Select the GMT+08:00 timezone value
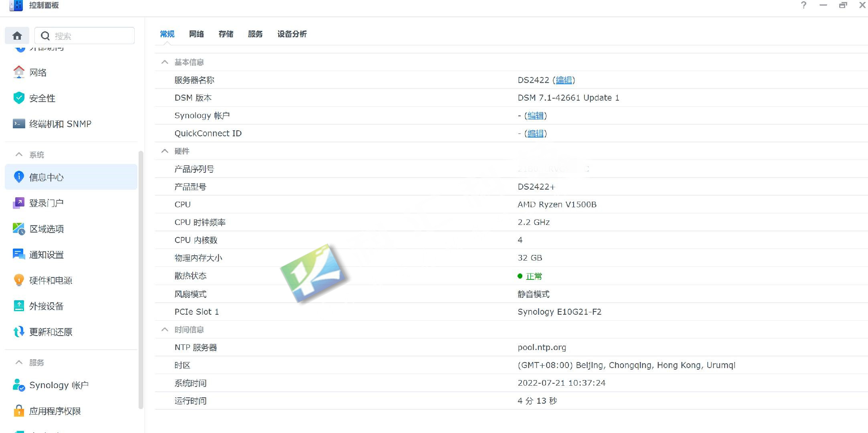The width and height of the screenshot is (868, 433). coord(626,365)
